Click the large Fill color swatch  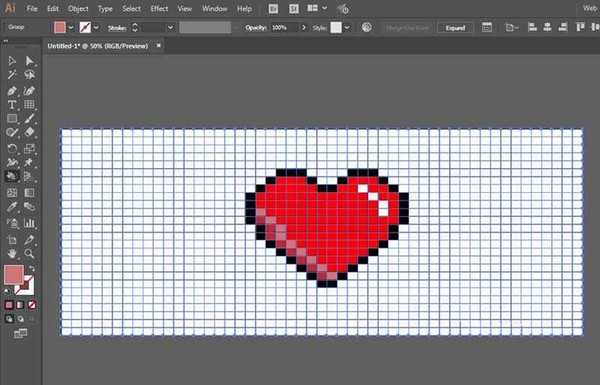click(14, 274)
